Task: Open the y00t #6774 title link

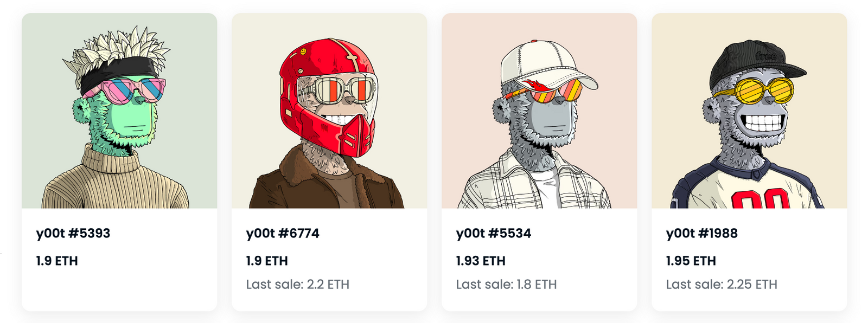Action: (283, 233)
